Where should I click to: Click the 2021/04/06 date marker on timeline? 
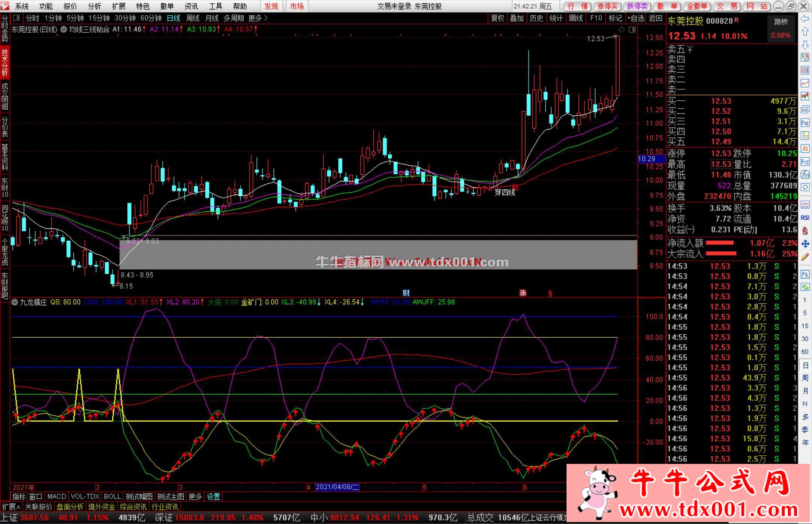[x=337, y=487]
